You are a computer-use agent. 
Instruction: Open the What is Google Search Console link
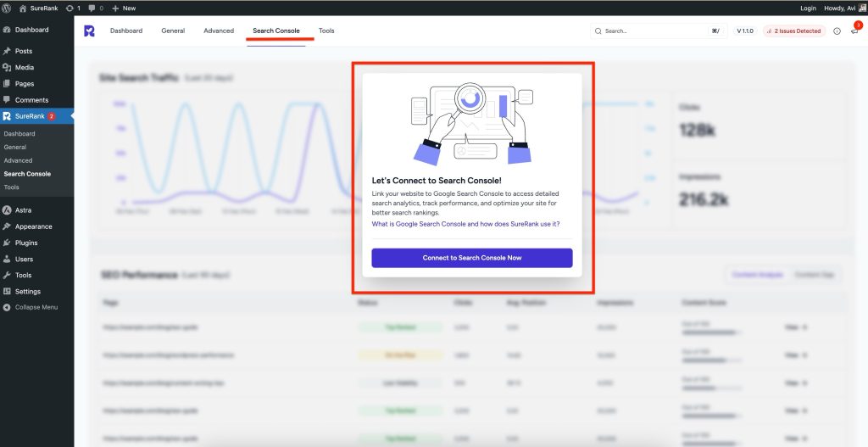tap(465, 224)
